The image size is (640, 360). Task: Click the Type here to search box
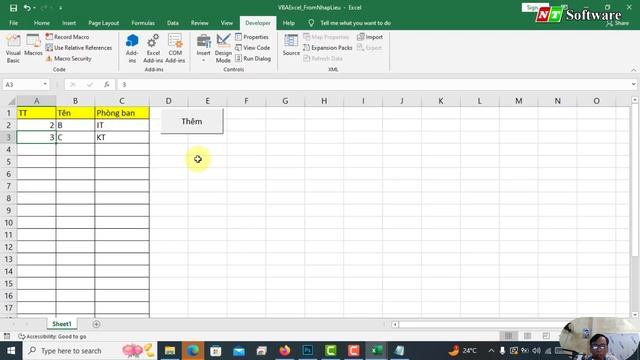[x=90, y=351]
